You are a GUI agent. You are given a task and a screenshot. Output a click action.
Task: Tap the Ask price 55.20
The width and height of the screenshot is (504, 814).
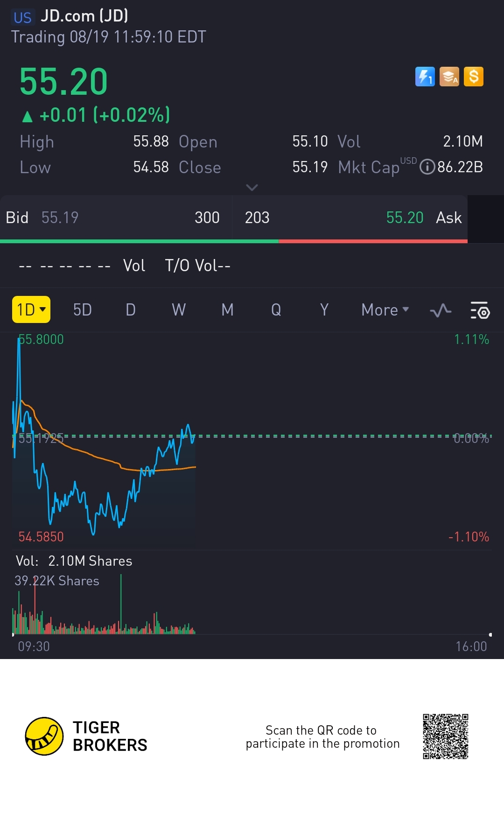(405, 218)
